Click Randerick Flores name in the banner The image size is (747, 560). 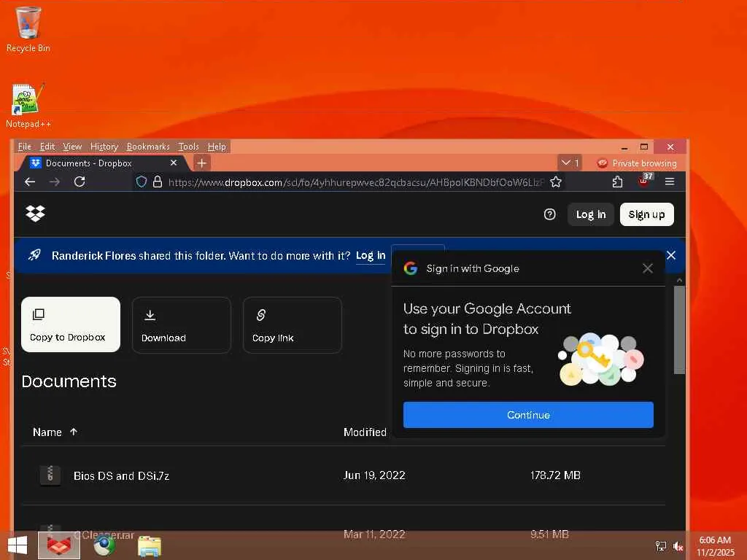94,256
